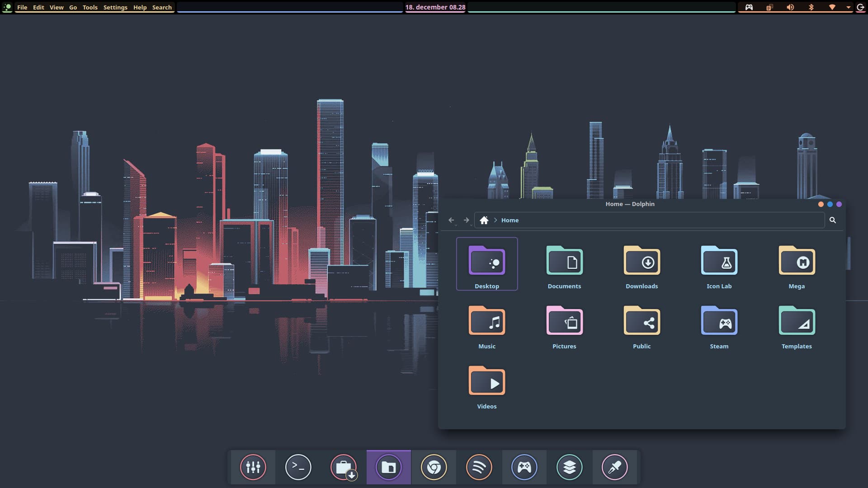The height and width of the screenshot is (488, 868).
Task: Open the Bluetooth tray icon
Action: tap(811, 7)
